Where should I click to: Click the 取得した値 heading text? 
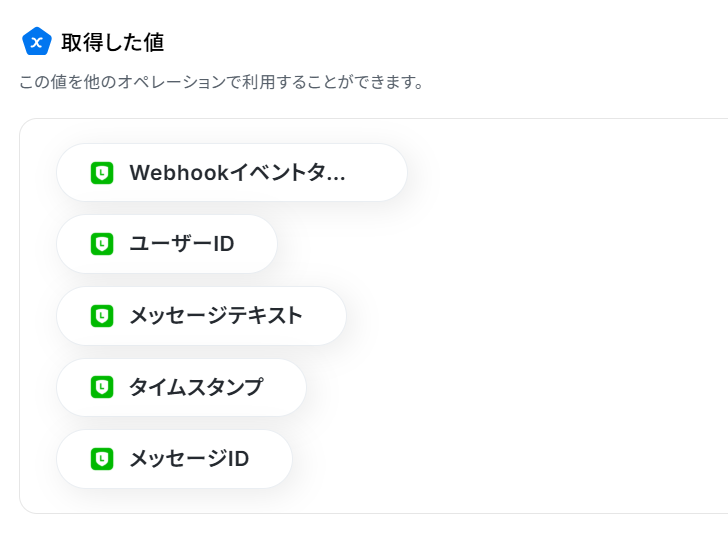point(113,42)
